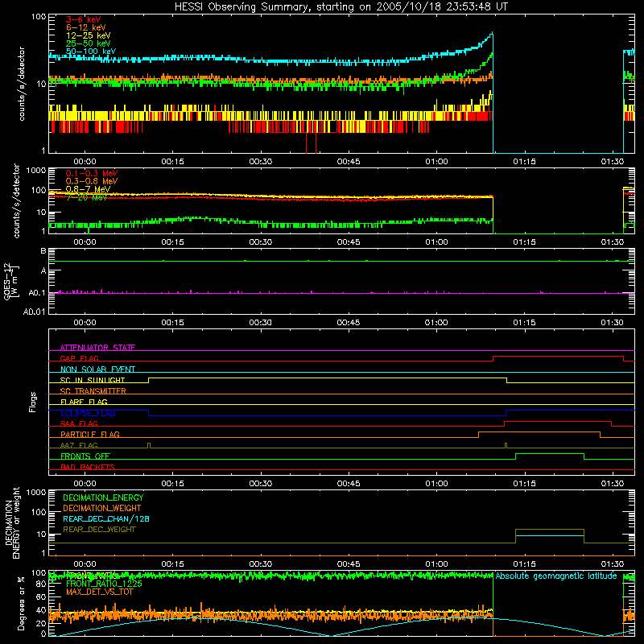Click the FLARE_FLAG label
Image resolution: width=644 pixels, height=644 pixels.
pos(84,402)
